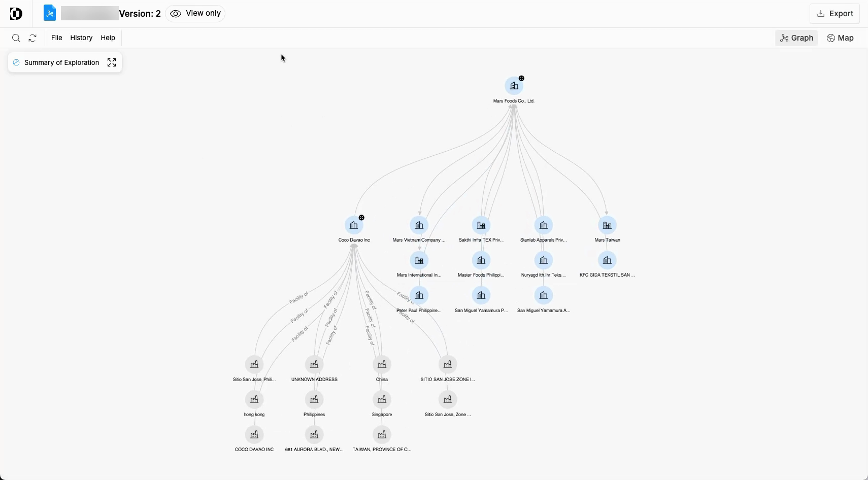
Task: Select the Sakthi Infra TEX company node
Action: [x=481, y=225]
